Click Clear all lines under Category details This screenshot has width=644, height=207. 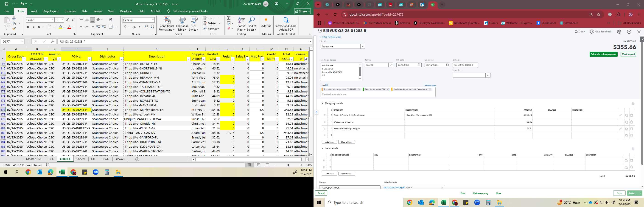click(347, 142)
